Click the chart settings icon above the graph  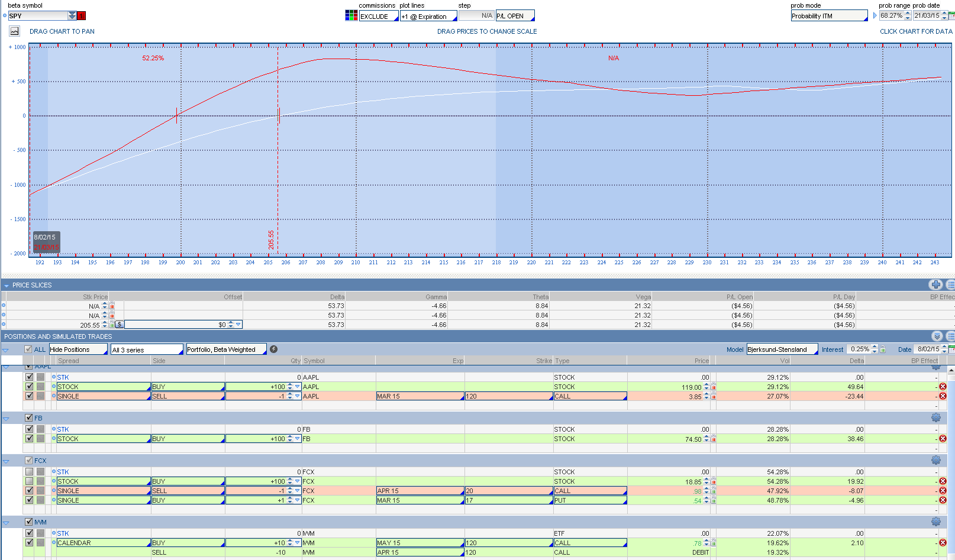tap(15, 31)
